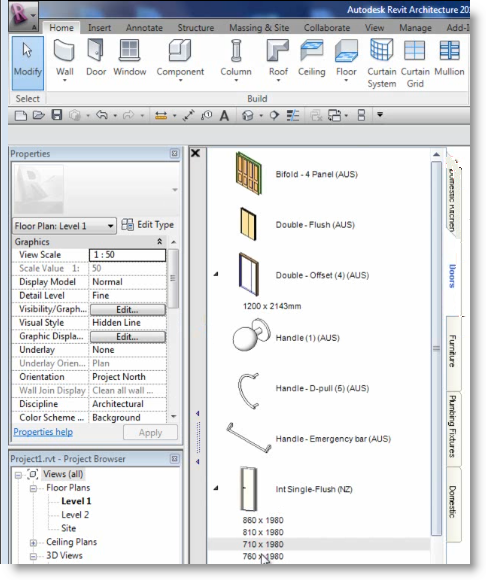
Task: Select the Bifold - 4 Panel (AUS) thumbnail
Action: pyautogui.click(x=249, y=173)
